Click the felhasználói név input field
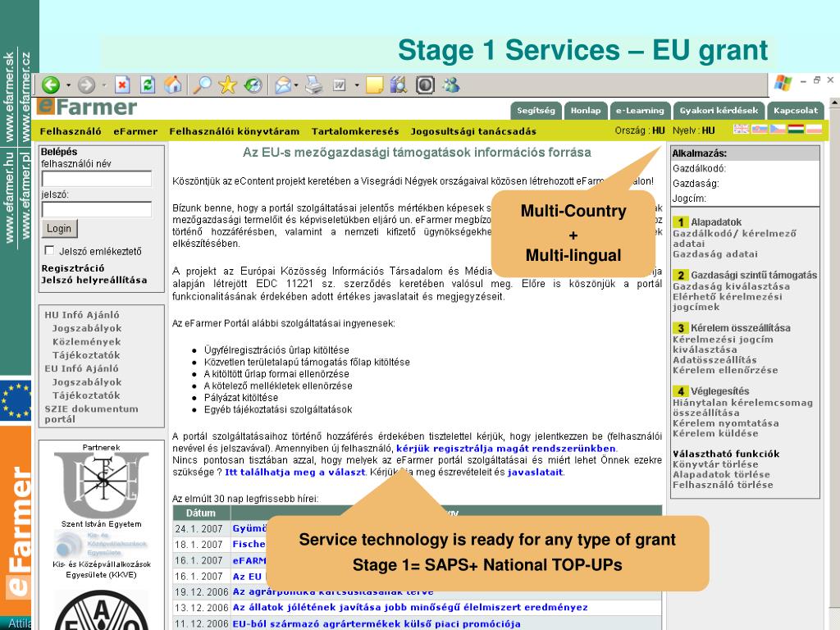840x630 pixels. click(97, 178)
